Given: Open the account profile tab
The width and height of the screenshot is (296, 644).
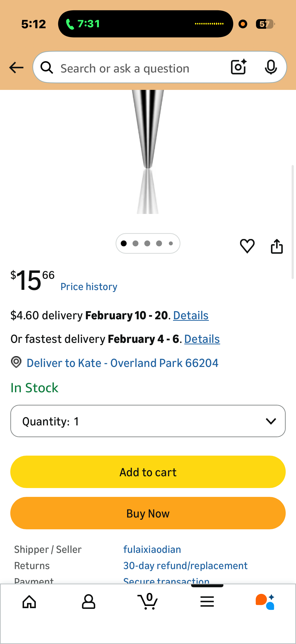Looking at the screenshot, I should [x=88, y=602].
